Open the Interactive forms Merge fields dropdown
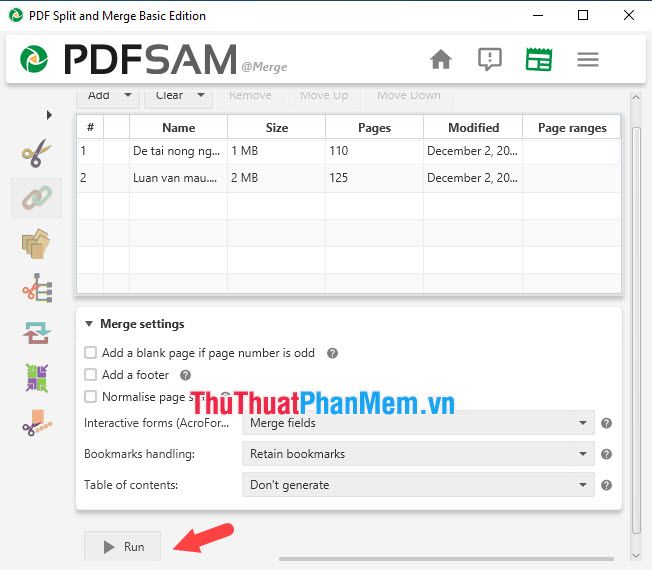Viewport: 652px width, 570px height. tap(418, 423)
